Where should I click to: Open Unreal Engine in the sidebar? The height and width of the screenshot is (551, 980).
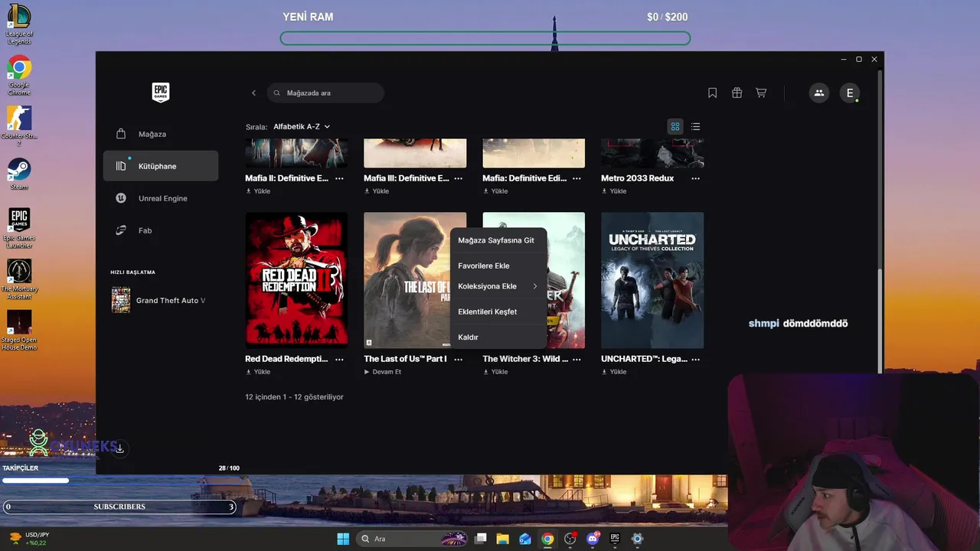point(161,198)
